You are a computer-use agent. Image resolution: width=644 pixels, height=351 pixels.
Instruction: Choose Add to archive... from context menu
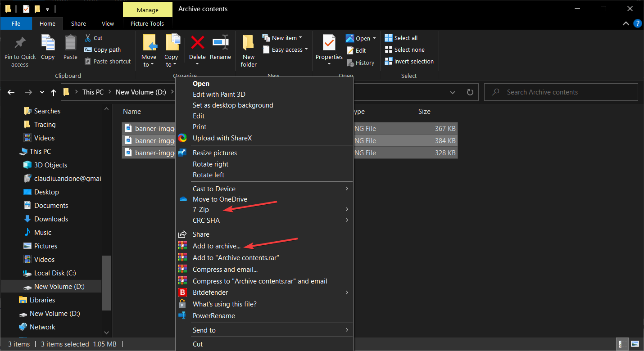coord(217,246)
